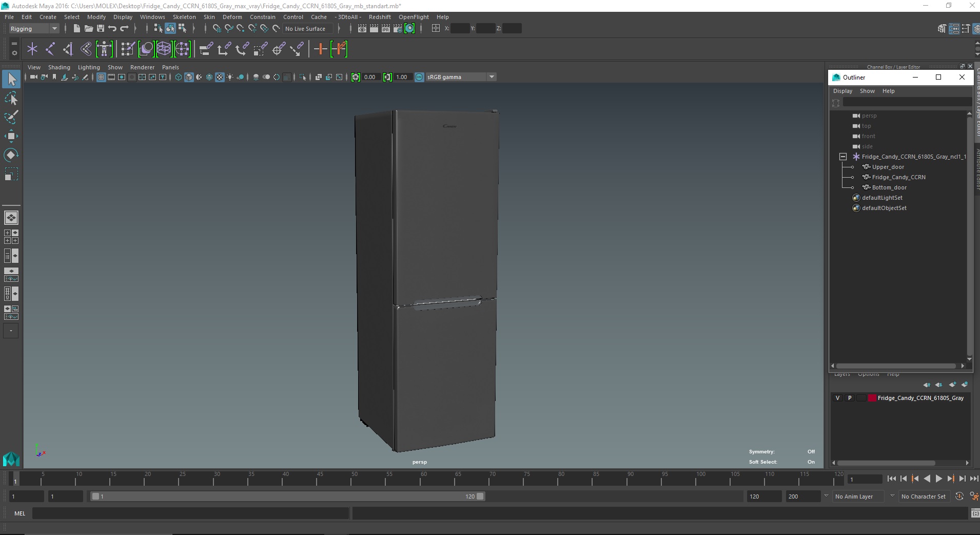Click the Select Camera viewport icon
The height and width of the screenshot is (535, 980).
point(33,77)
